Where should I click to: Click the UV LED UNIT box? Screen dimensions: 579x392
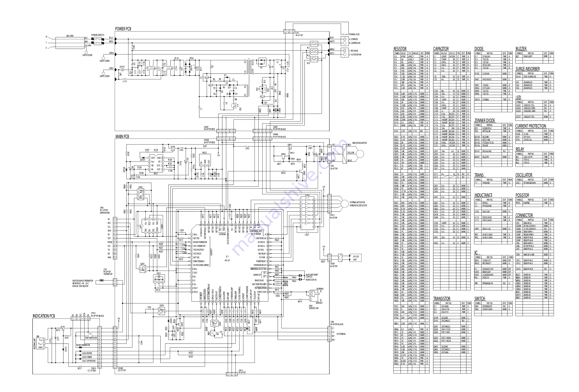(x=356, y=258)
